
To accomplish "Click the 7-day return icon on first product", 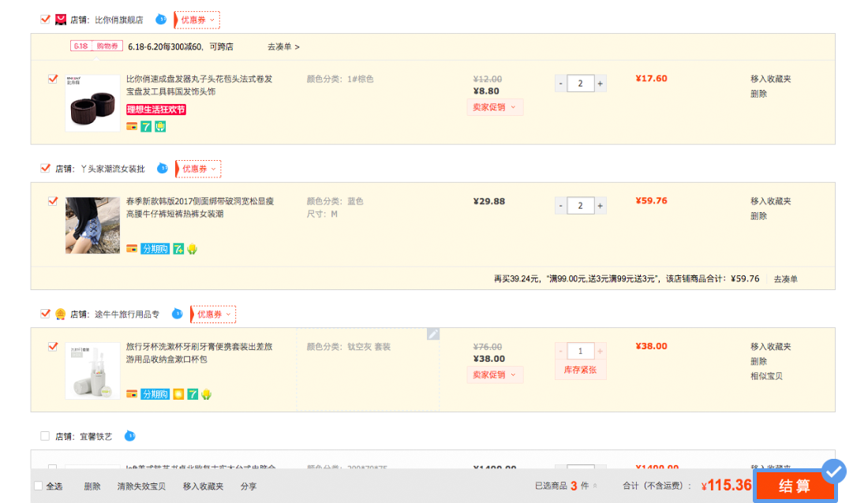I will (146, 126).
